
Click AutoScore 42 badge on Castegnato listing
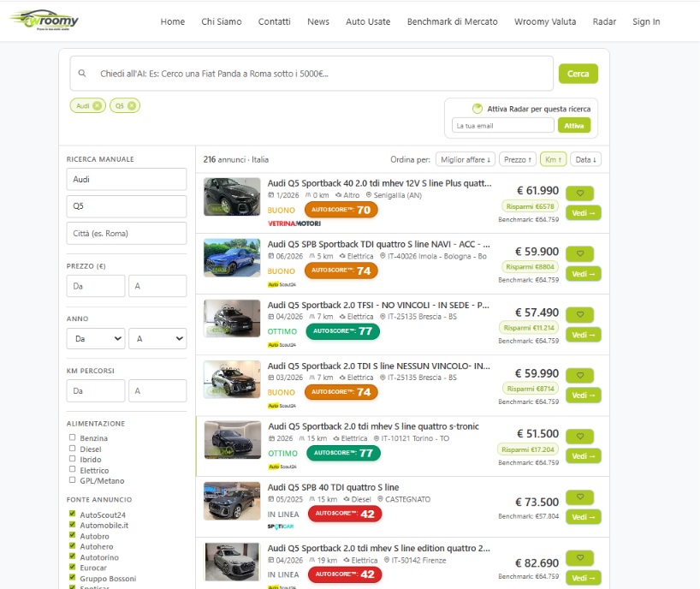[x=345, y=514]
